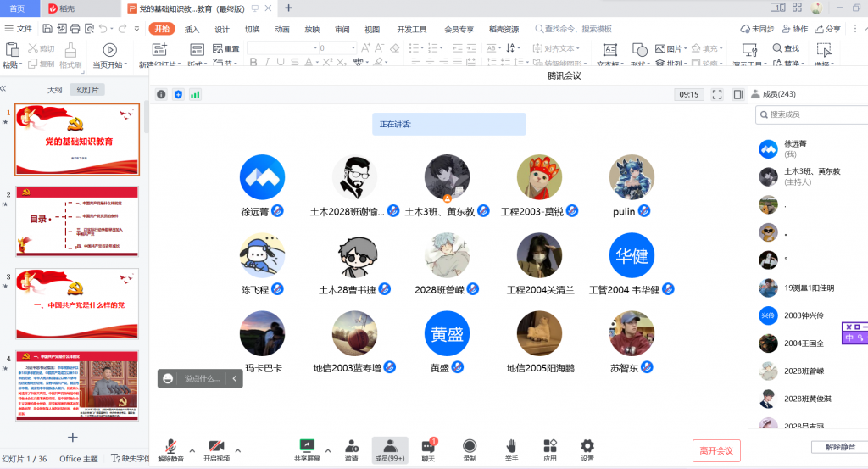Click the 搜索成员 search field

click(814, 114)
